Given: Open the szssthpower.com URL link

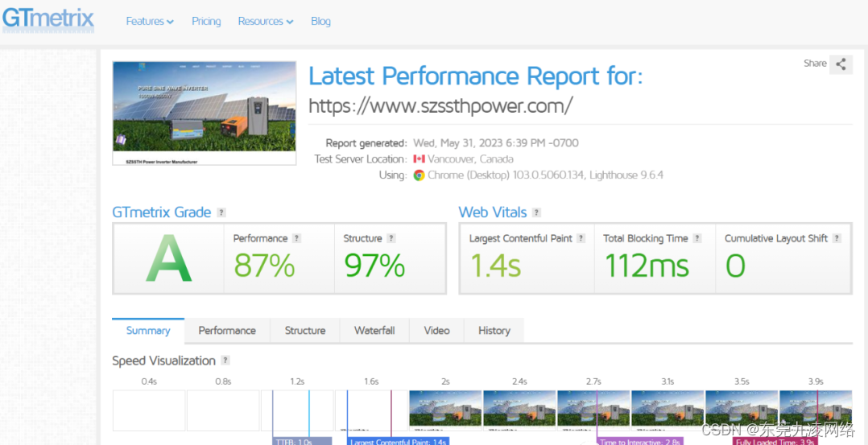Looking at the screenshot, I should coord(440,105).
